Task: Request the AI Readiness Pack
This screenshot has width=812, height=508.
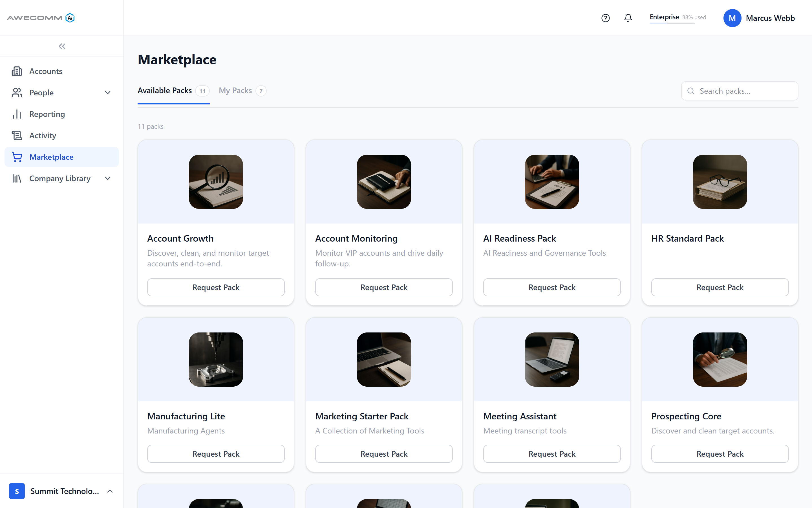Action: tap(552, 287)
